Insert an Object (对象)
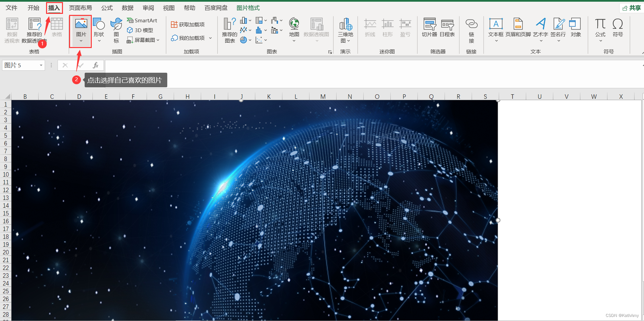Image resolution: width=644 pixels, height=321 pixels. click(576, 28)
